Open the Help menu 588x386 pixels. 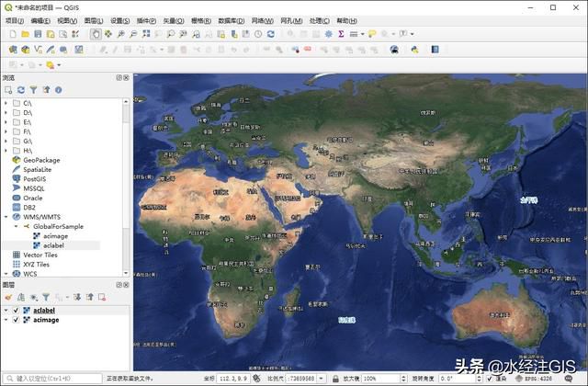346,20
